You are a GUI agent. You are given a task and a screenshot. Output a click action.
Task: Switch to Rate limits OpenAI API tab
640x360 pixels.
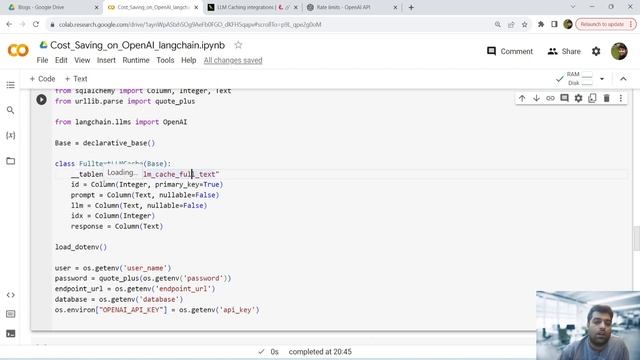(351, 7)
